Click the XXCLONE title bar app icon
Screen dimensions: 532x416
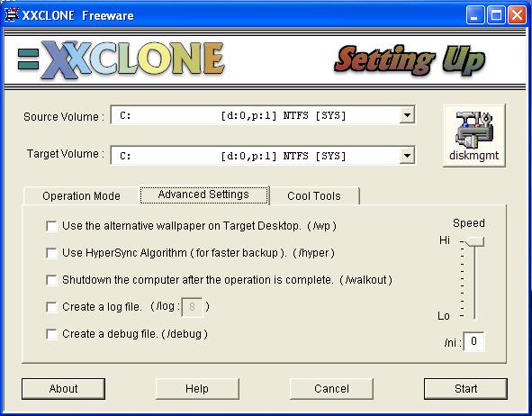pyautogui.click(x=11, y=15)
